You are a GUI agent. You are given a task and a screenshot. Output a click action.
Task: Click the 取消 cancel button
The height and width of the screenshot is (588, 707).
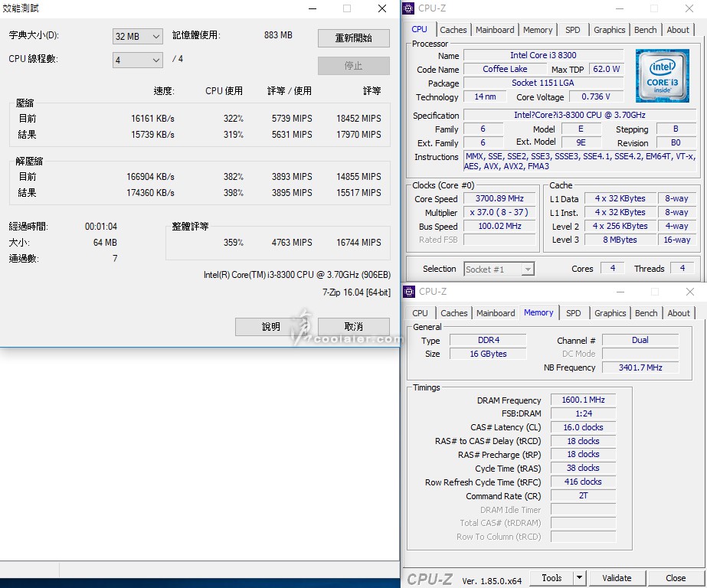click(x=354, y=327)
